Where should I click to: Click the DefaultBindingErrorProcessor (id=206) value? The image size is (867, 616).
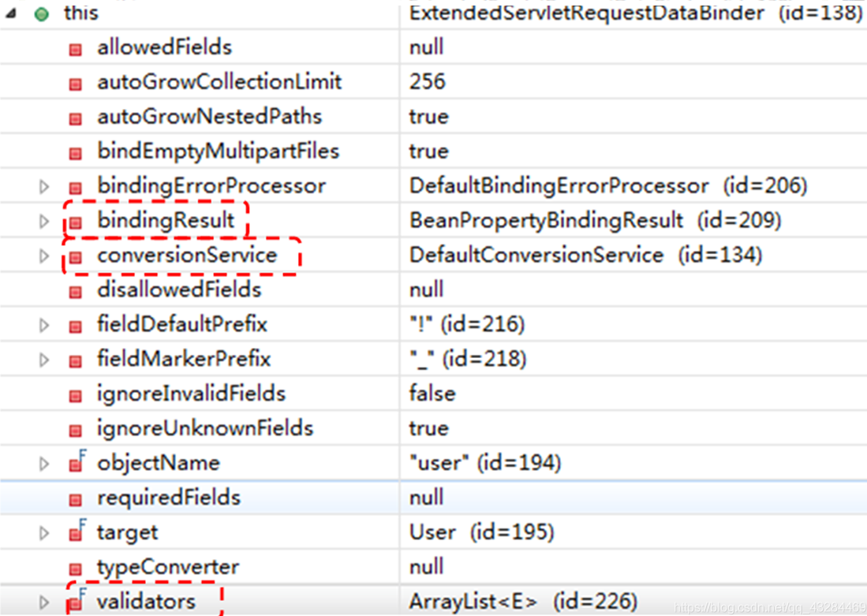click(608, 186)
